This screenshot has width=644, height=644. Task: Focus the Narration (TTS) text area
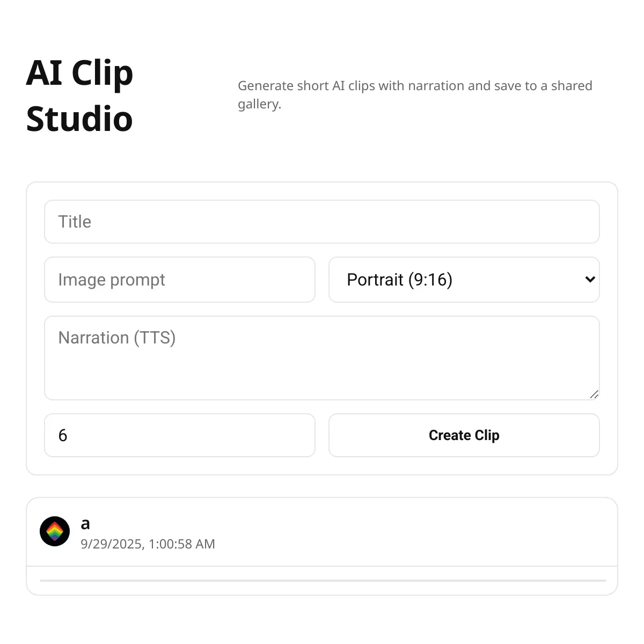pos(321,357)
